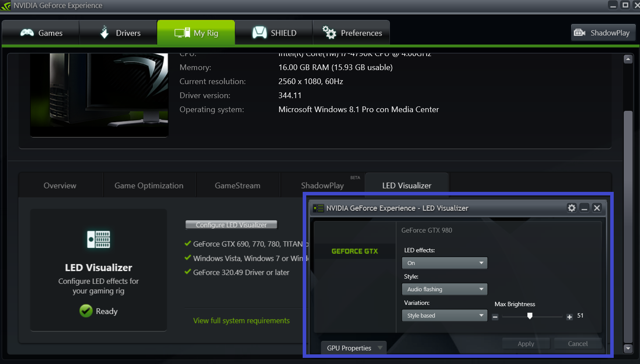Select the LED Visualizer sub-tab
The width and height of the screenshot is (640, 364).
(407, 185)
